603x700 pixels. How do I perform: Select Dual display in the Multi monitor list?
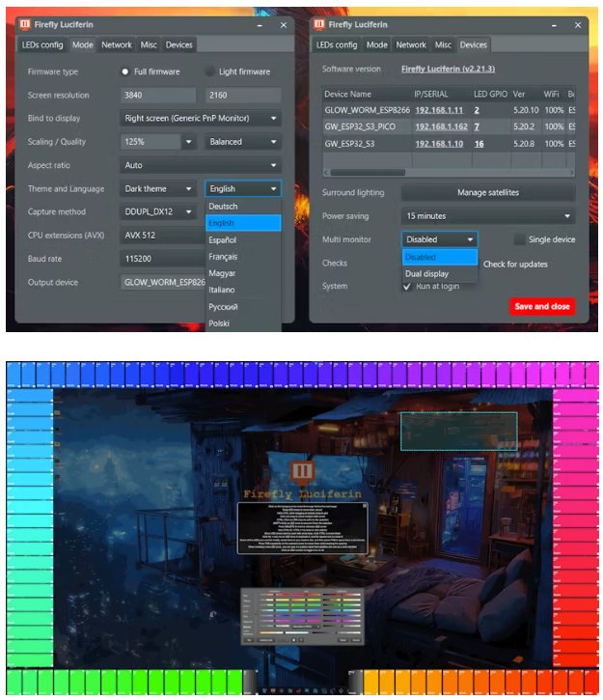click(426, 274)
